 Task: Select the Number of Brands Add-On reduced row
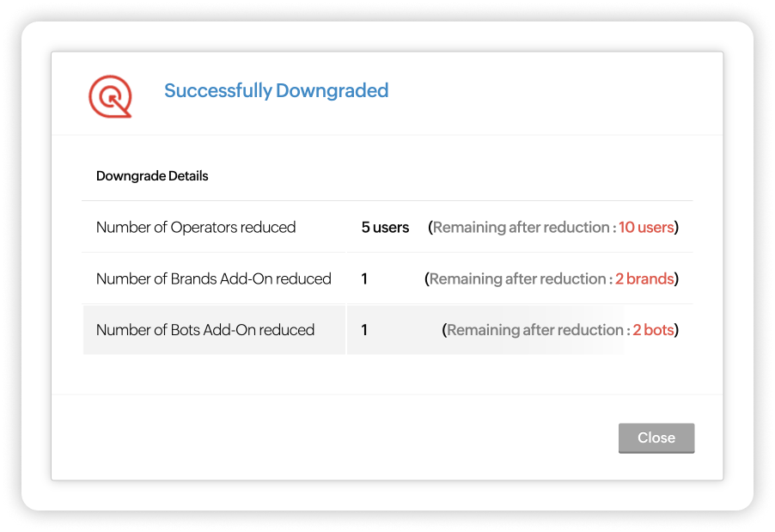point(387,278)
